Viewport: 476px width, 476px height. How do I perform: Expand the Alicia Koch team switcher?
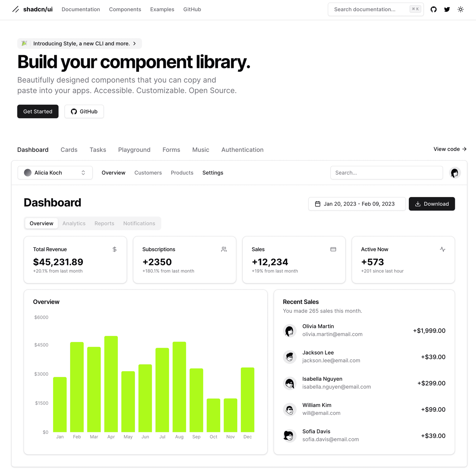(x=55, y=173)
